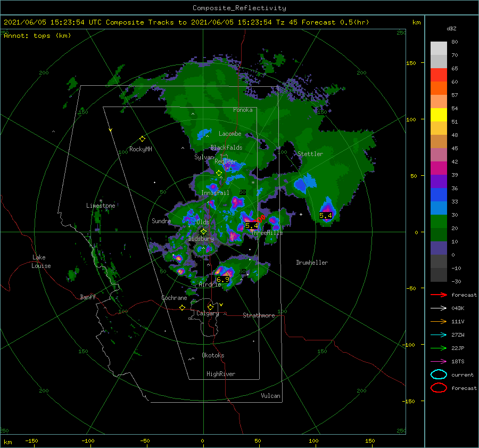This screenshot has height=448, width=479.
Task: Click the 6.9 storm top label near Airdrie
Action: (222, 279)
